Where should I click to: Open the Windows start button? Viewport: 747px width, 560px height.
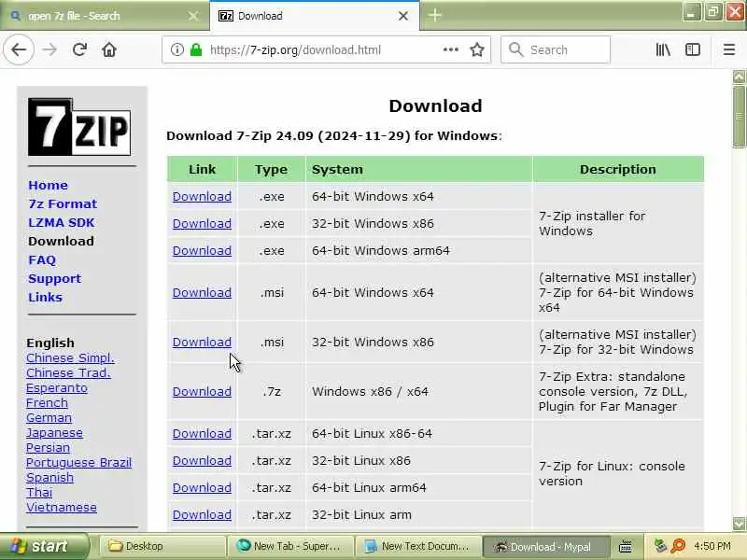[x=44, y=546]
